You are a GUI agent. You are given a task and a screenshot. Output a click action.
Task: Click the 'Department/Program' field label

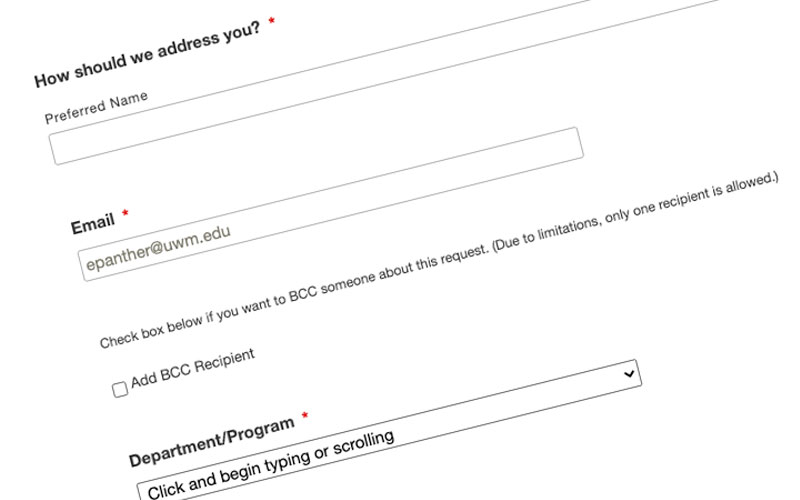point(211,437)
